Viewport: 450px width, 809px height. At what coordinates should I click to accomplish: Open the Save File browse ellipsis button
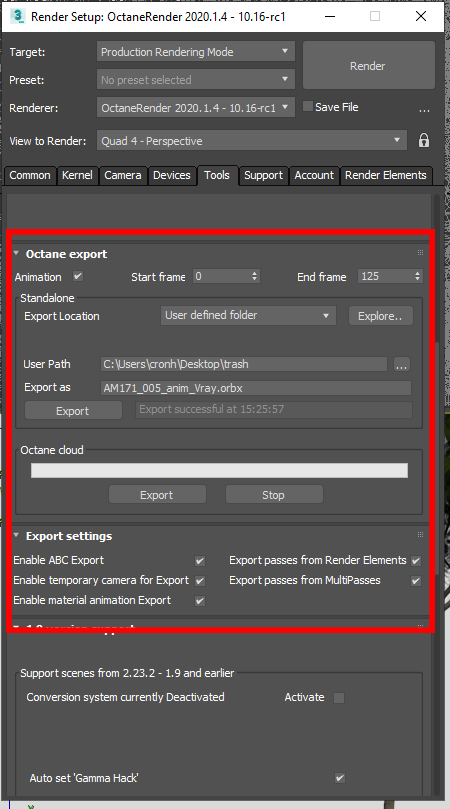pos(424,109)
